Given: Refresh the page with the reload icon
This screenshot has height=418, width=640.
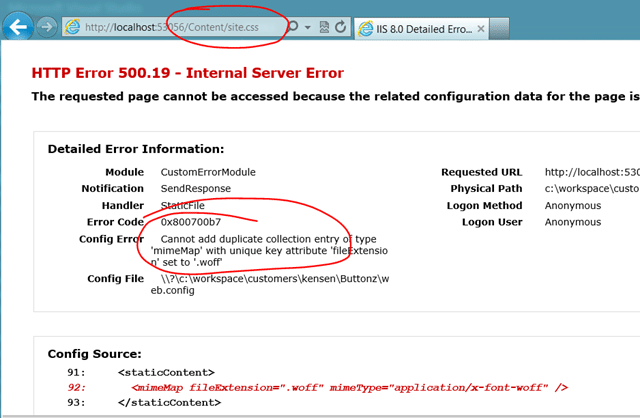Looking at the screenshot, I should point(341,26).
